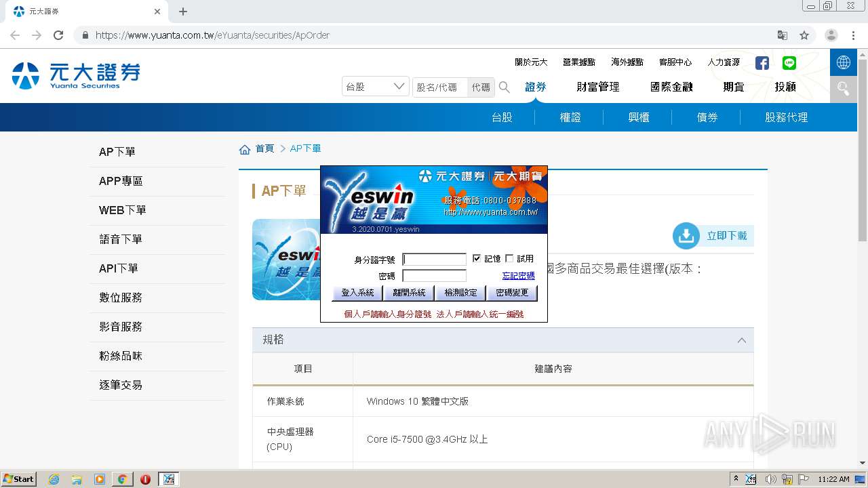Viewport: 868px width, 488px height.
Task: Click the 檢測設定 button
Action: pyautogui.click(x=460, y=293)
